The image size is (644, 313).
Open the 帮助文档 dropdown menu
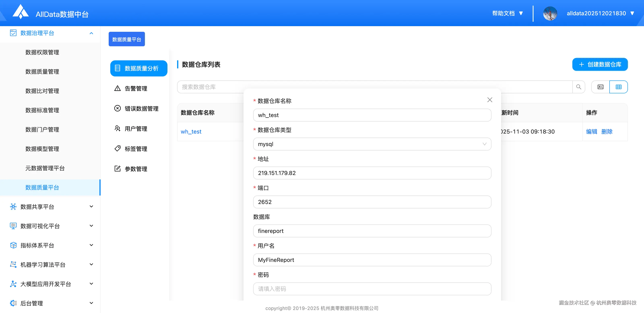click(x=507, y=13)
